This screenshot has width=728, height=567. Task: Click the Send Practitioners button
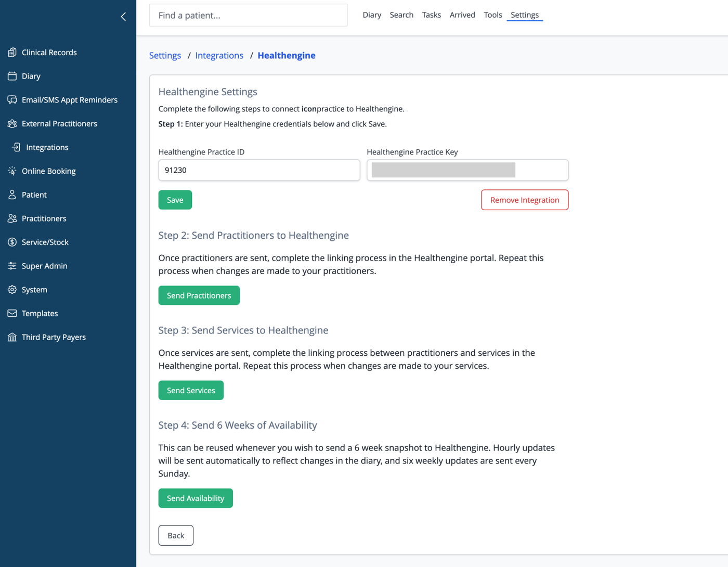[x=199, y=295]
